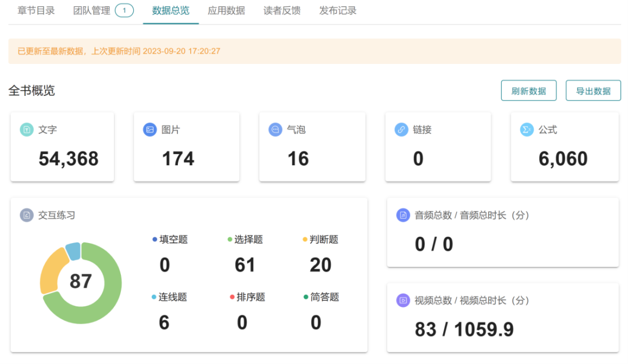Screen dimensions: 628x364
Task: Open the 发布记录 tab
Action: 338,10
